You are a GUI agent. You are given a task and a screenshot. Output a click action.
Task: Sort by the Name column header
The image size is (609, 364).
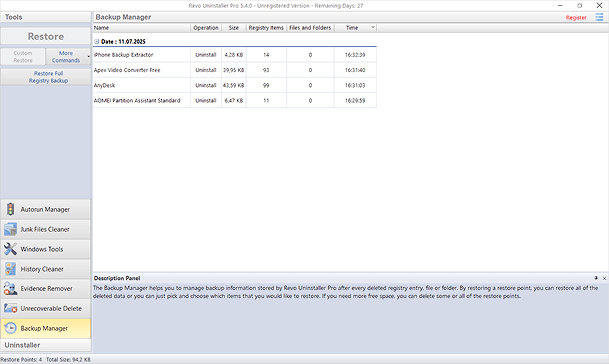[x=141, y=28]
